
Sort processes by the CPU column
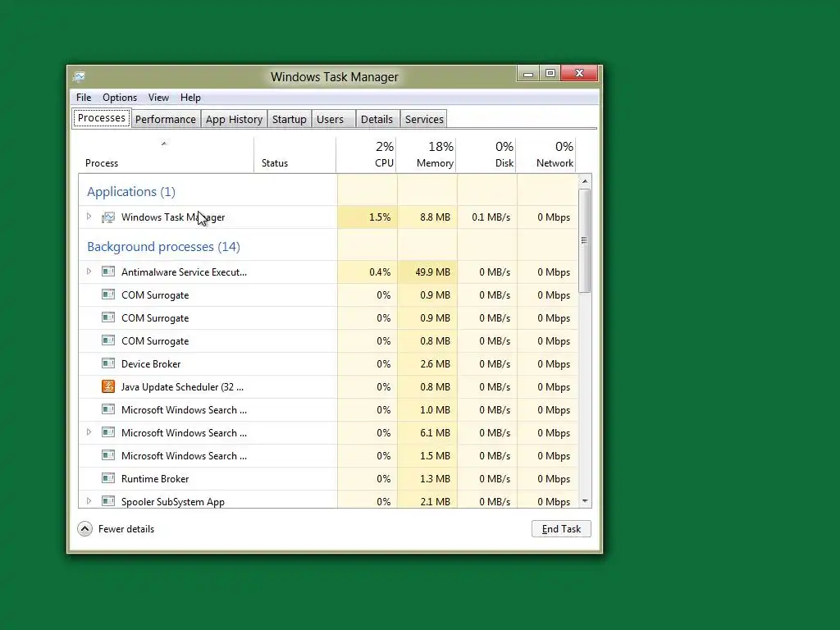(x=367, y=155)
